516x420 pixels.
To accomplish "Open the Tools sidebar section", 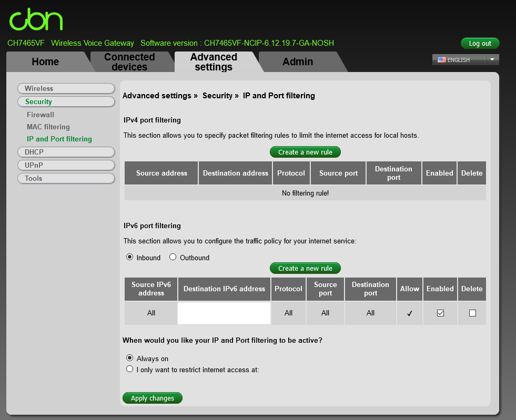I will tap(66, 178).
